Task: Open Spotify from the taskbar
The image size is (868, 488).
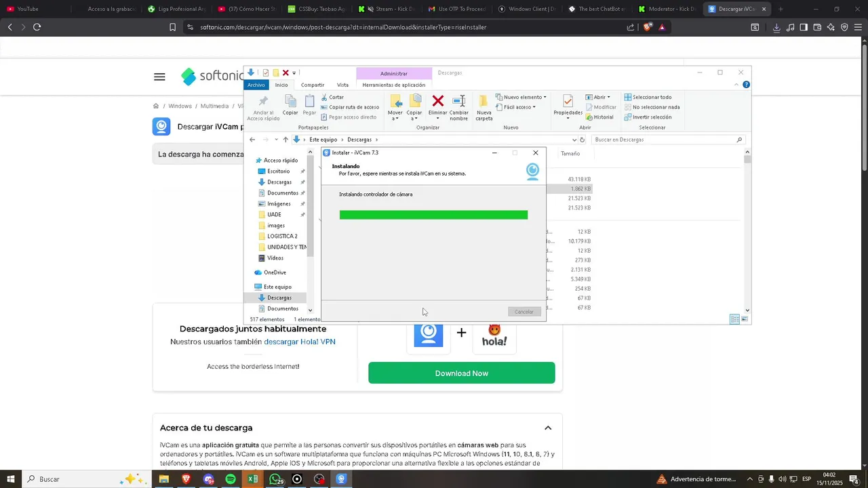Action: (231, 479)
